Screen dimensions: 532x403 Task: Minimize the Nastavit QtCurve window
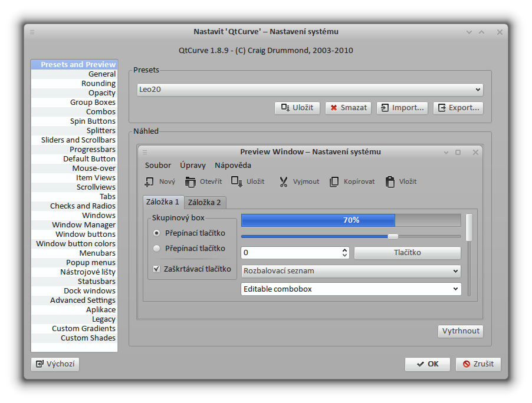469,32
